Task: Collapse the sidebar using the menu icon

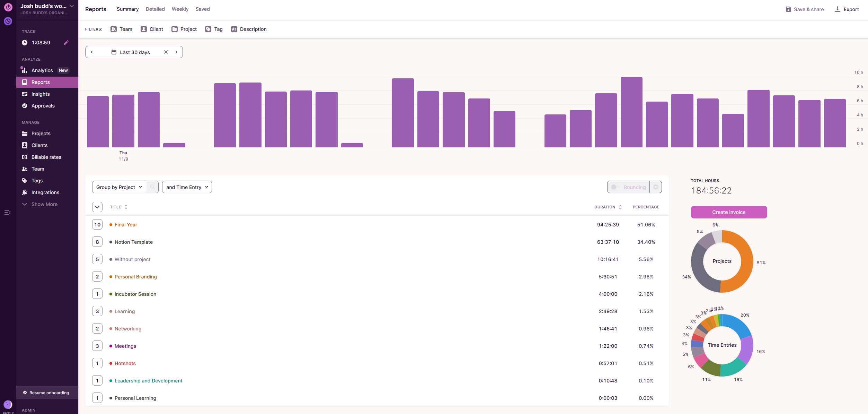Action: click(x=7, y=213)
